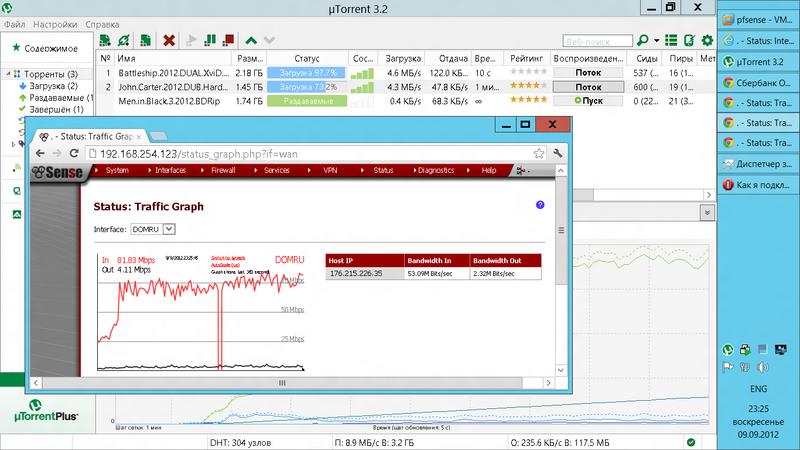Viewport: 800px width, 450px height.
Task: Select the John.Carter.2012.DUB torrent row
Action: [404, 87]
